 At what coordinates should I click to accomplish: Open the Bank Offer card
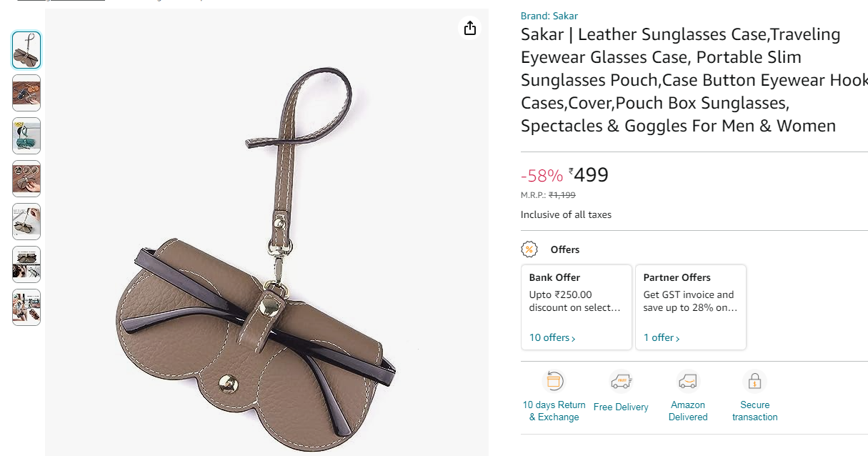(577, 300)
